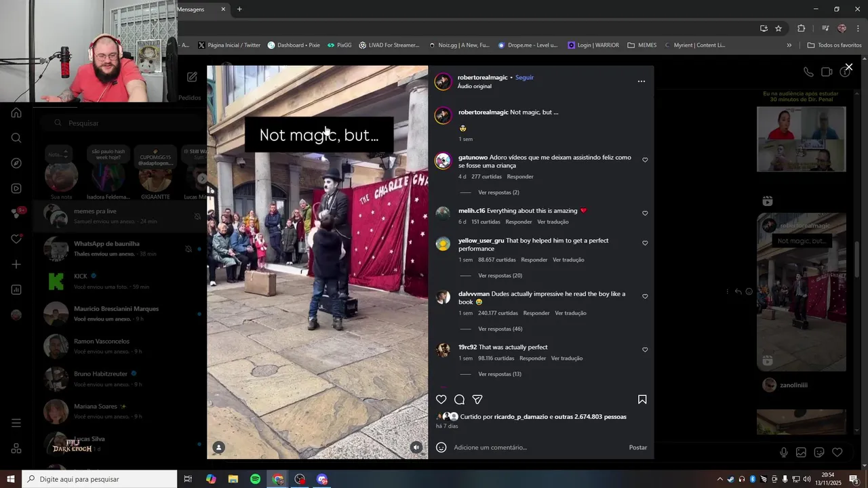
Task: Share the post with the paper-plane icon
Action: [477, 400]
